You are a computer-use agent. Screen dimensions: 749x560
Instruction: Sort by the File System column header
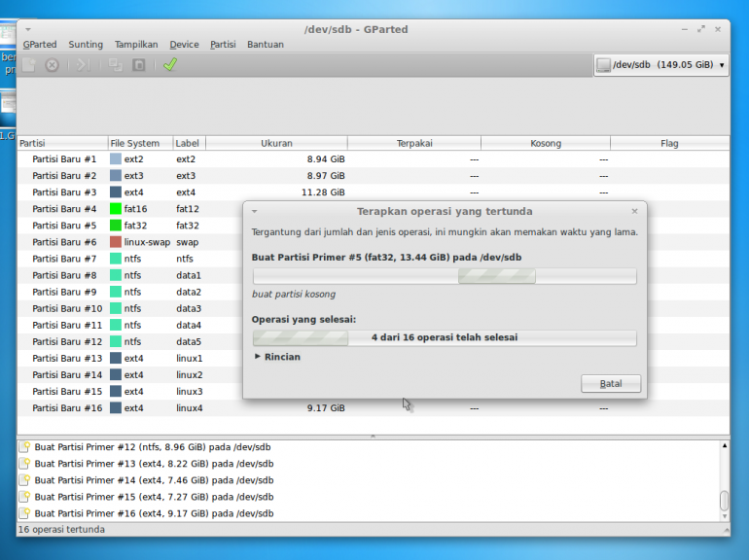coord(140,143)
